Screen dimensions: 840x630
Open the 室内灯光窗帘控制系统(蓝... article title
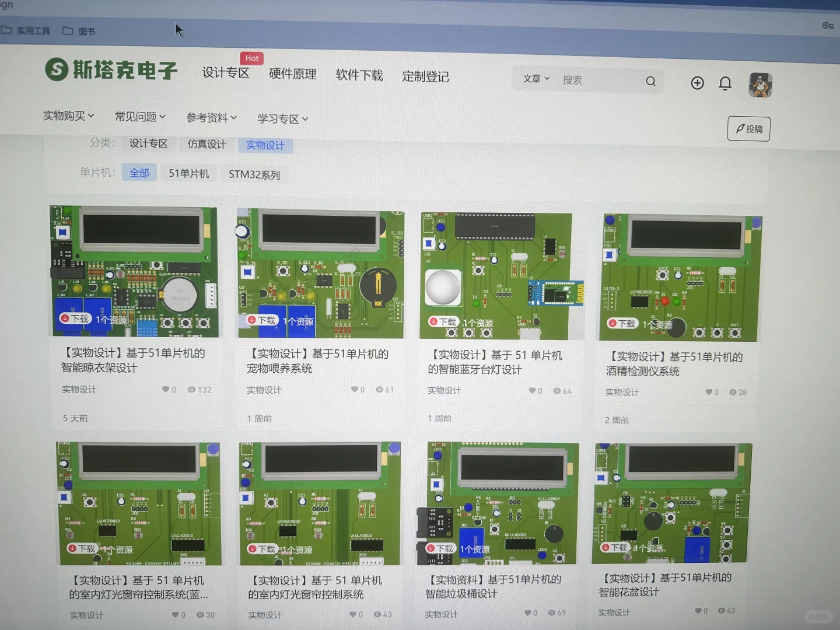[138, 587]
